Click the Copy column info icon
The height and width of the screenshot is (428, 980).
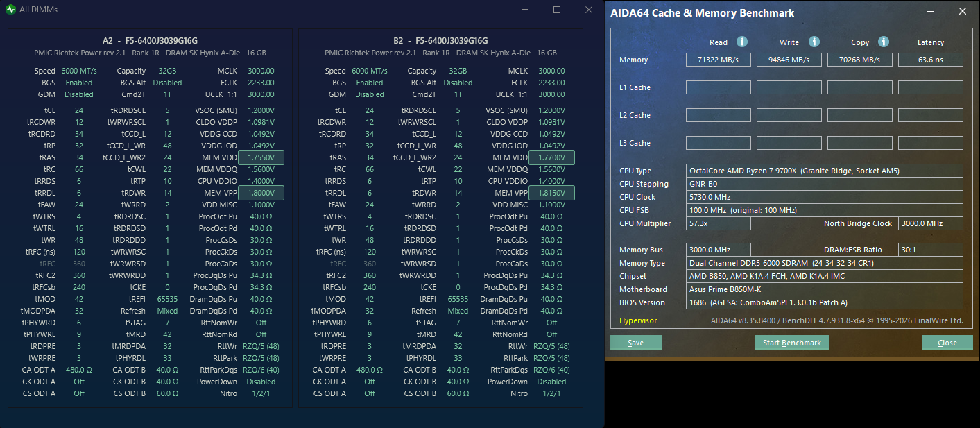(x=884, y=42)
